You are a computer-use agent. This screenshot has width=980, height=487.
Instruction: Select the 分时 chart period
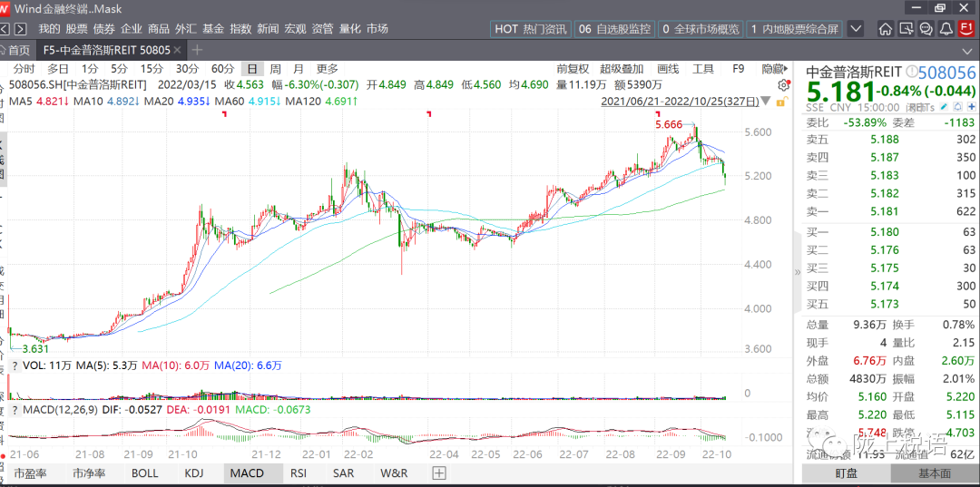24,69
